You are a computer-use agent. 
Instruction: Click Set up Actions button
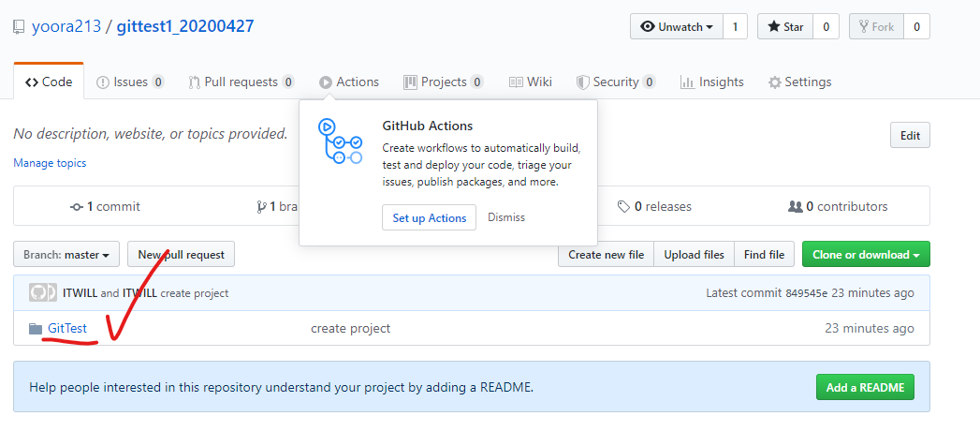[430, 217]
